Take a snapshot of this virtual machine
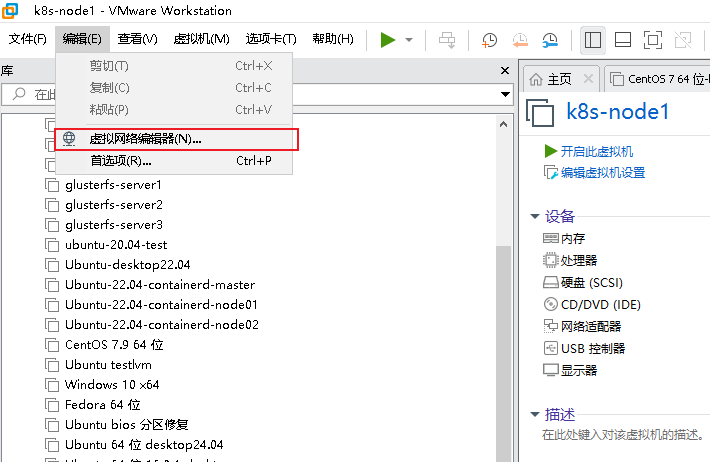Screen dimensions: 710x462 point(489,40)
